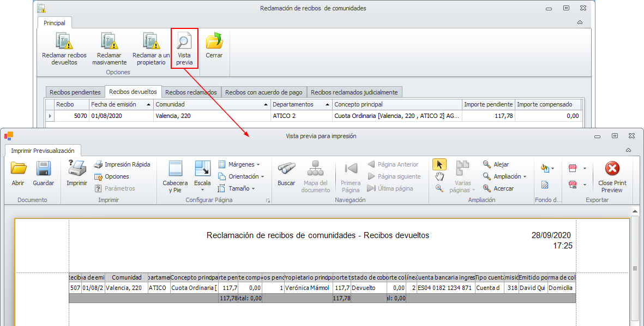Click Importe compensado column header
Screen dimensions: 644x326
click(x=548, y=104)
